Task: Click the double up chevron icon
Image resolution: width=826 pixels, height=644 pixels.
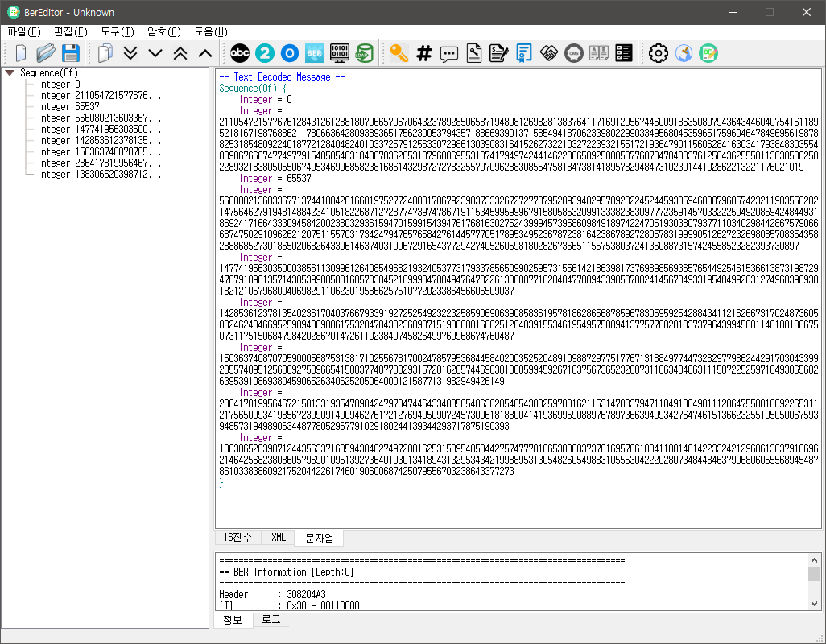Action: pyautogui.click(x=180, y=53)
